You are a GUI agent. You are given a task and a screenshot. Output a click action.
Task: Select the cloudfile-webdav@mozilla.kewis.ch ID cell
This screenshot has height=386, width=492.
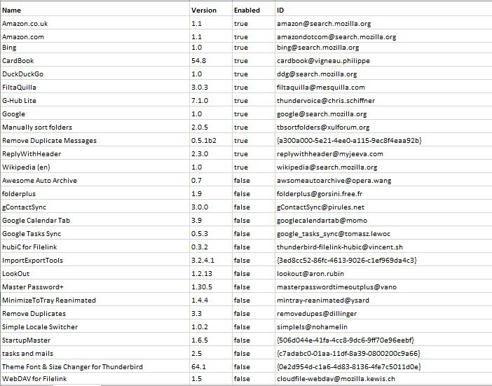(384, 379)
